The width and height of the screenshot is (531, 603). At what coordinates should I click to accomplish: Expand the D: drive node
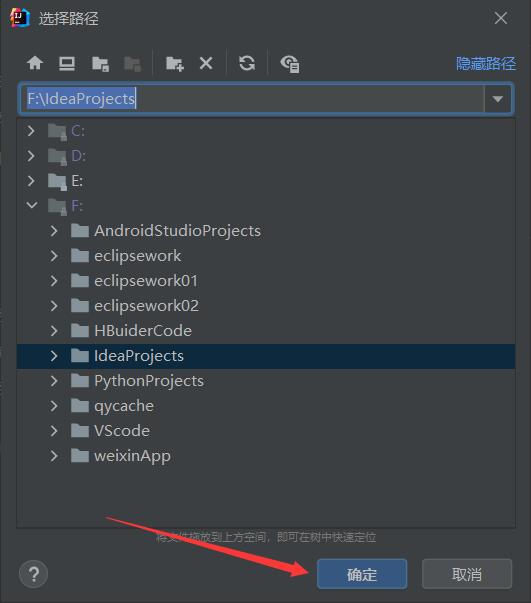click(x=31, y=156)
